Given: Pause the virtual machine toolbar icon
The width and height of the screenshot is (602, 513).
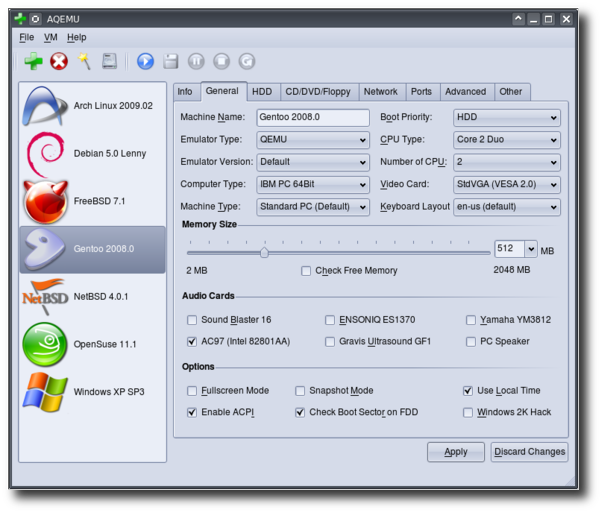Looking at the screenshot, I should [196, 61].
